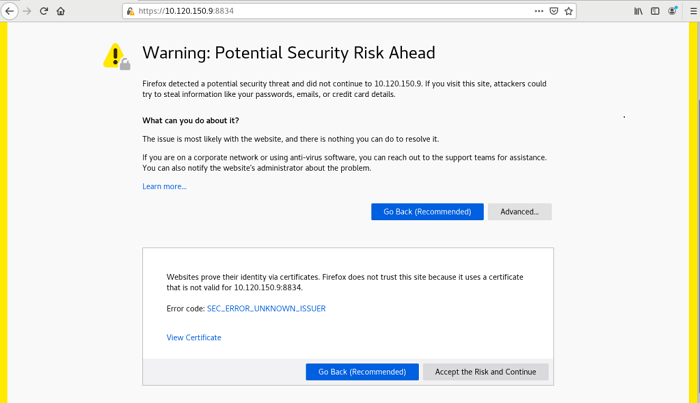Click the Forward navigation arrow
This screenshot has width=700, height=403.
click(x=27, y=11)
